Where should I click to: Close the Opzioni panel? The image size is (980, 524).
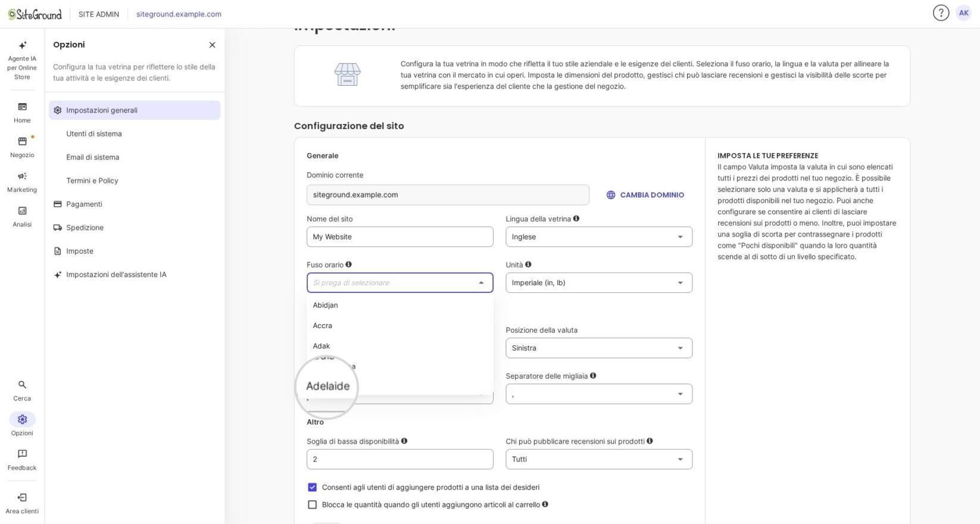tap(212, 45)
